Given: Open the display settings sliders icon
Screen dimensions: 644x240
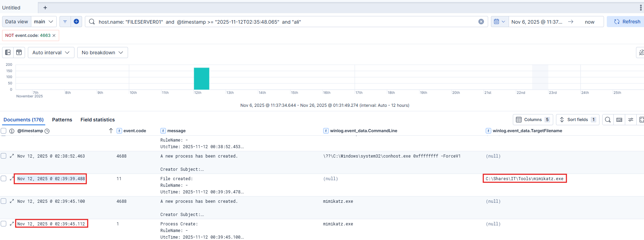Looking at the screenshot, I should (630, 120).
